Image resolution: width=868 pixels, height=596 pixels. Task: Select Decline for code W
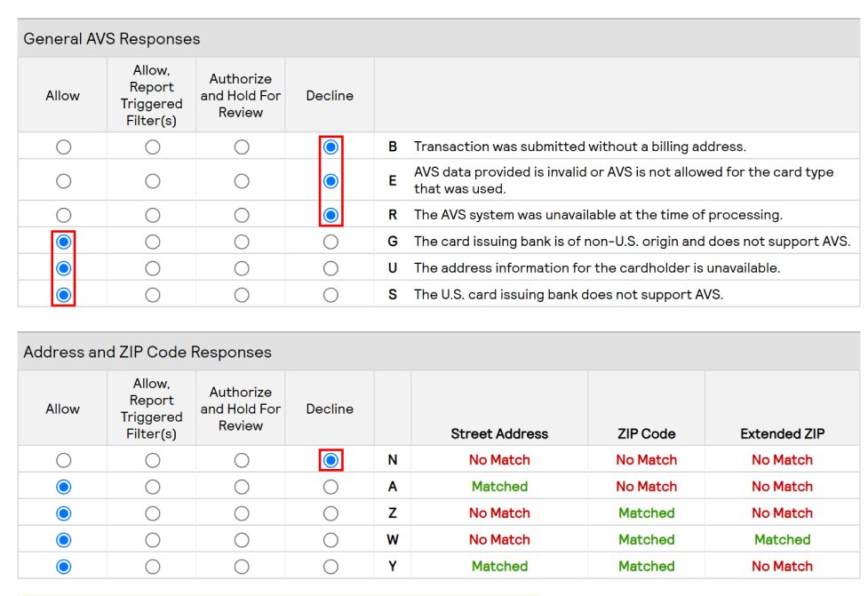[330, 540]
